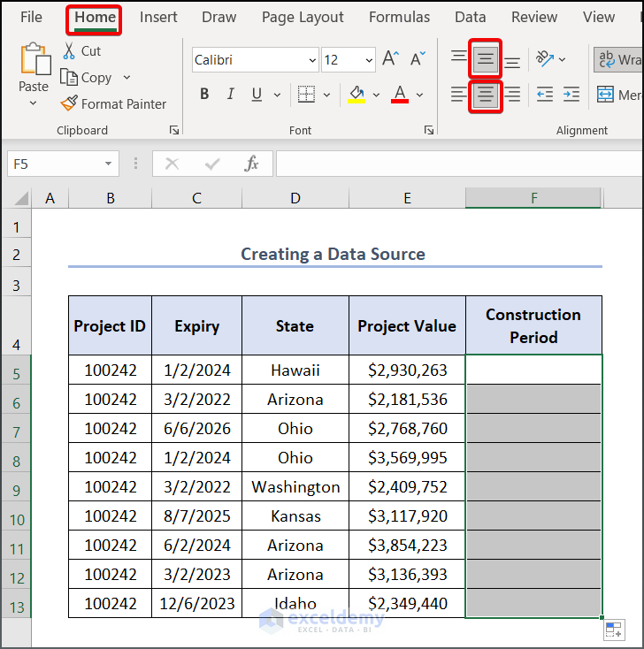The width and height of the screenshot is (644, 649).
Task: Open the Calibri font name dropdown
Action: (312, 60)
